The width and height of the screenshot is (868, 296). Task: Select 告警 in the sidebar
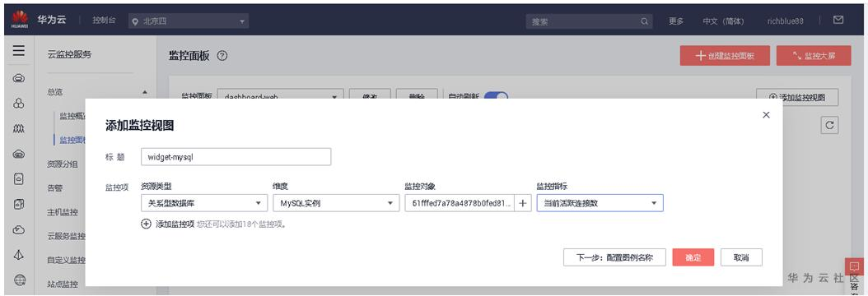pos(55,187)
